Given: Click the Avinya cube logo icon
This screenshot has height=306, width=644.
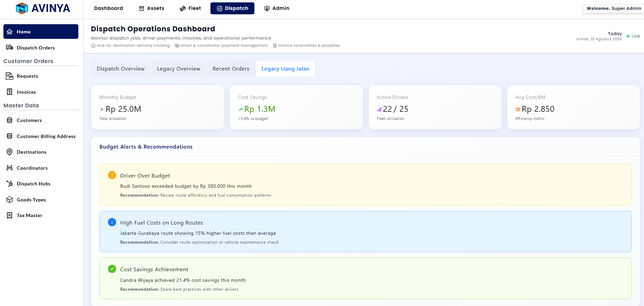Looking at the screenshot, I should pos(22,8).
